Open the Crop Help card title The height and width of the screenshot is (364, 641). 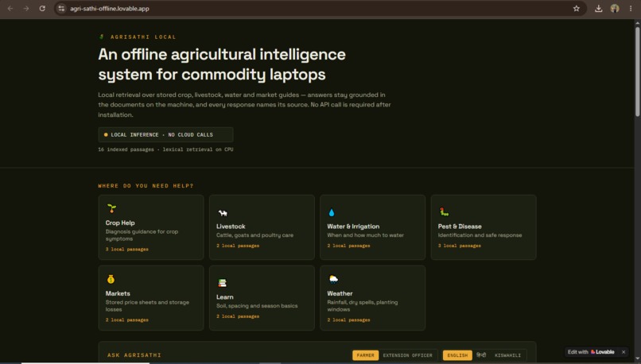pos(120,223)
